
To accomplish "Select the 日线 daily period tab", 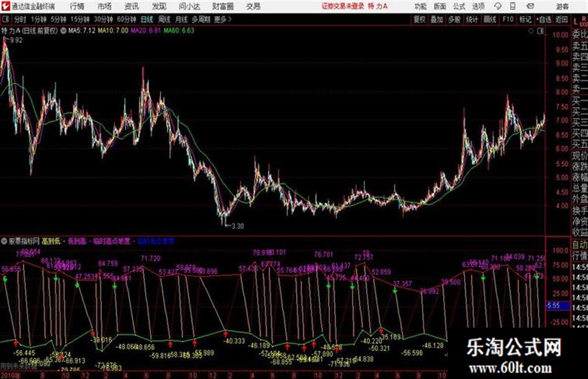I will (x=147, y=19).
